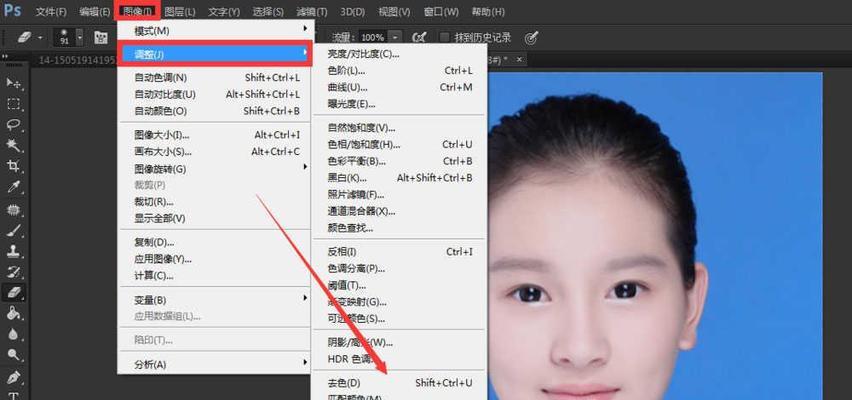Select 自动色调(N) menu entry
Image resolution: width=852 pixels, height=400 pixels.
[x=216, y=78]
